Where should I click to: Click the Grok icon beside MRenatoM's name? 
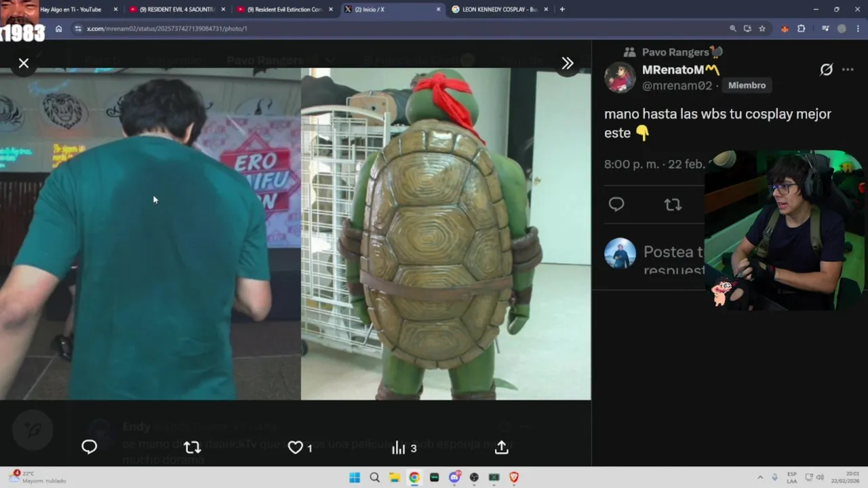(x=826, y=69)
